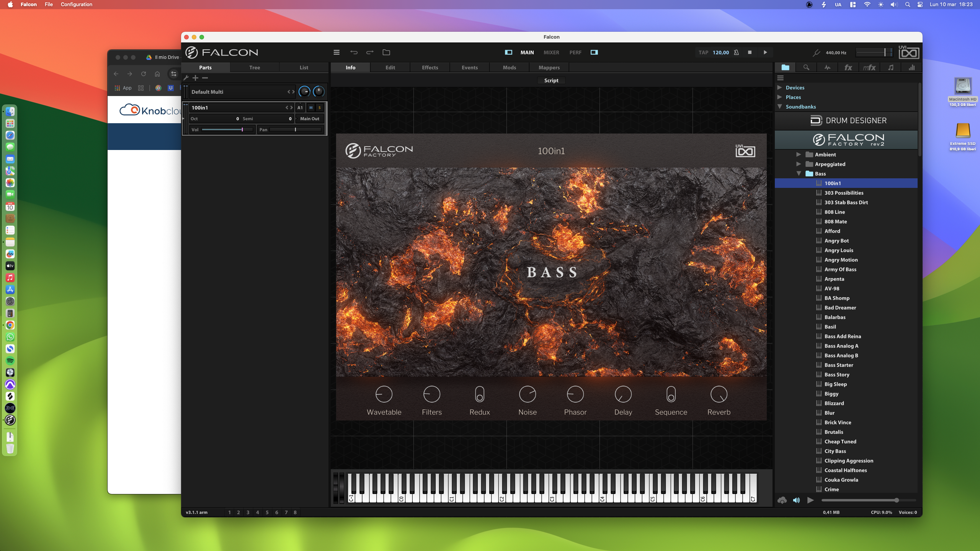The image size is (980, 551).
Task: Expand the Arpeggiated folder
Action: click(799, 164)
